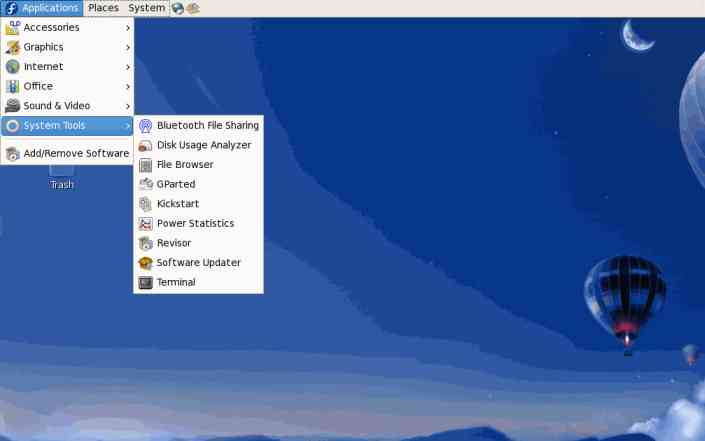The width and height of the screenshot is (705, 441).
Task: Click the Software Updater box icon
Action: click(x=145, y=263)
